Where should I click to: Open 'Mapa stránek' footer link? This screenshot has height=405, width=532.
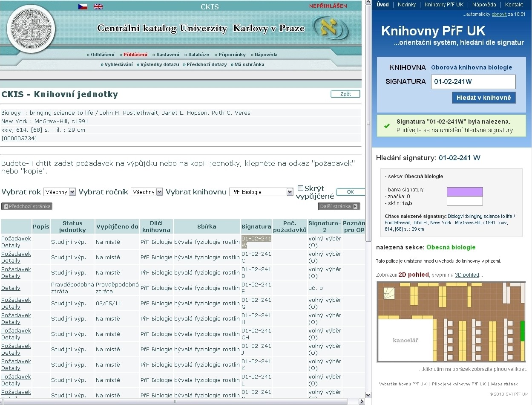[x=504, y=384]
